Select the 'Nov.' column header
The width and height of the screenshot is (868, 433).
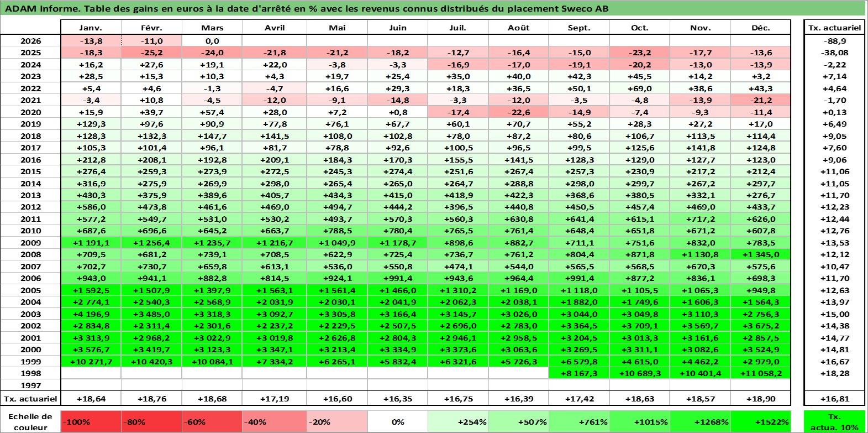(700, 28)
